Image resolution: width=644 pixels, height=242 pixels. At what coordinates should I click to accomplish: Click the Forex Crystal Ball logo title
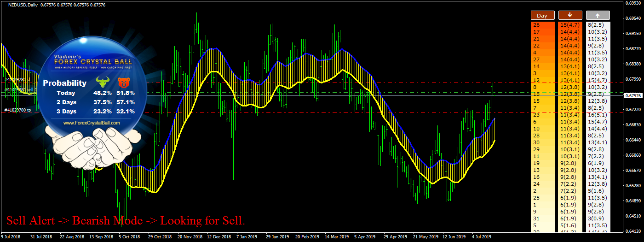[93, 61]
